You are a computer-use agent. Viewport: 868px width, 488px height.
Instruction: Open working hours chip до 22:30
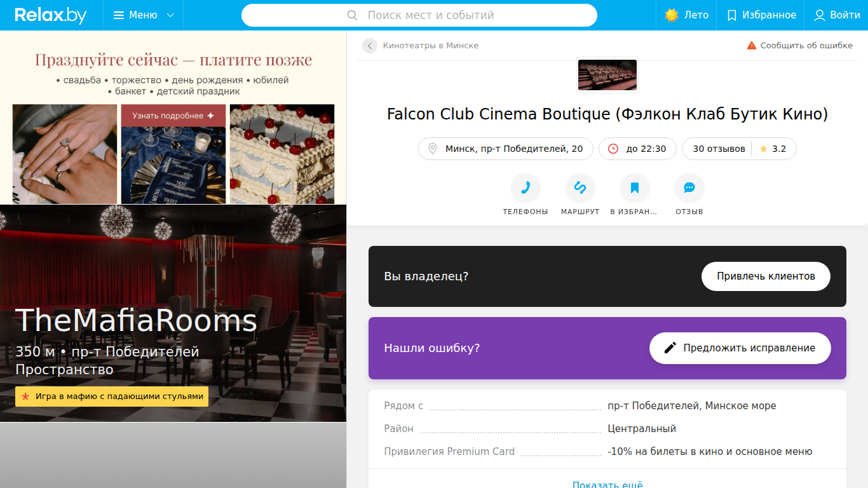[x=637, y=149]
